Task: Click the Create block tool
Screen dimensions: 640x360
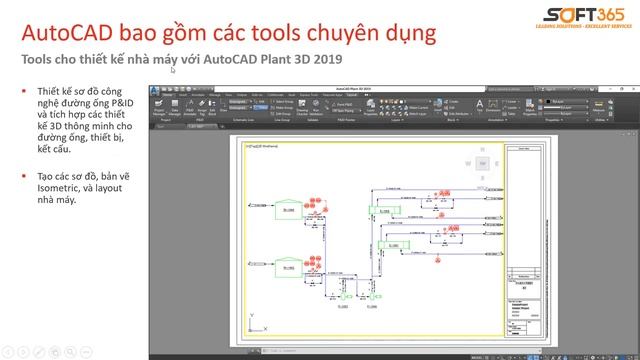Action: (451, 101)
